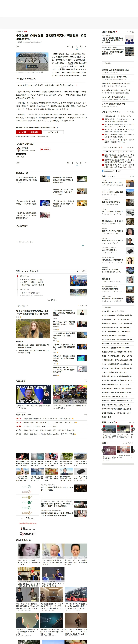The image size is (138, 644).
Task: Open もっと見る next to ソーシャルランキング
Action: point(130,147)
